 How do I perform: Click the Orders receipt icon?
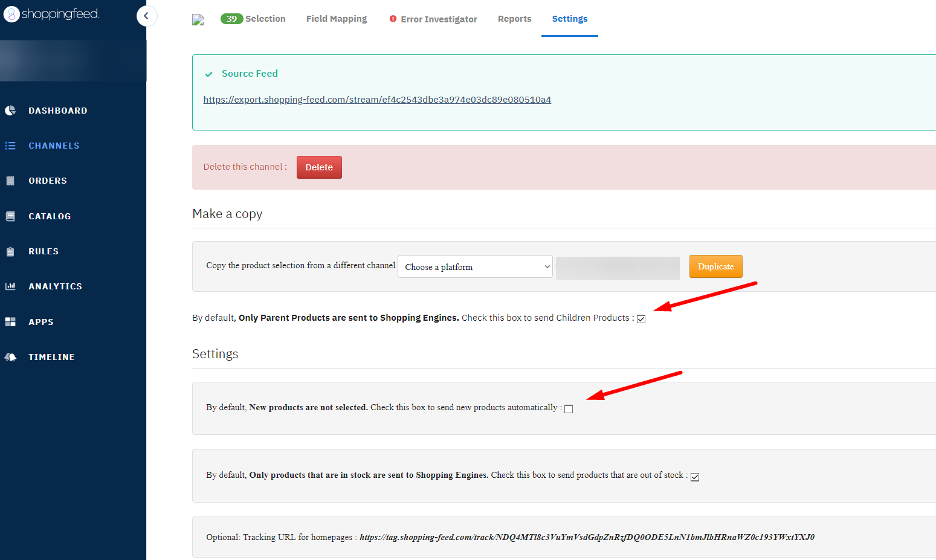10,181
